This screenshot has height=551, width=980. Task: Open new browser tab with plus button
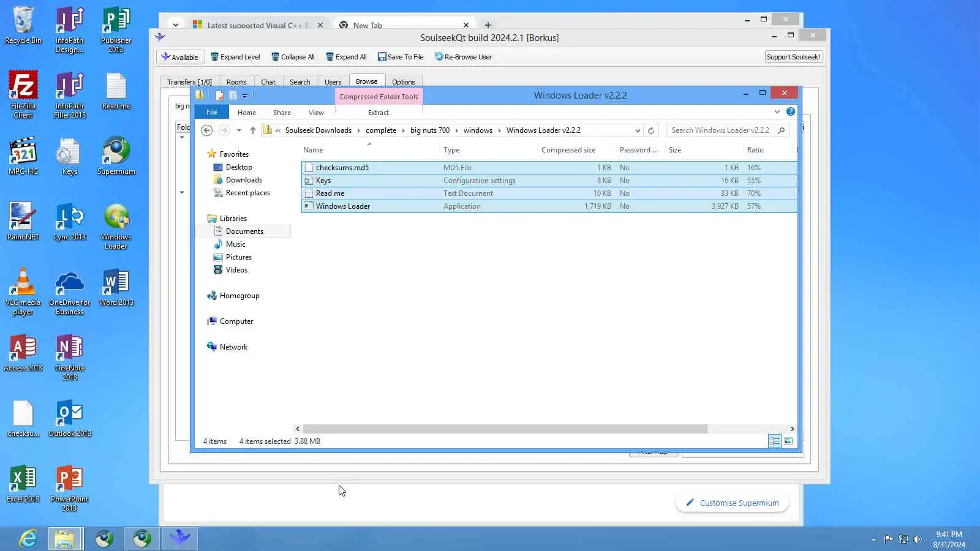488,25
